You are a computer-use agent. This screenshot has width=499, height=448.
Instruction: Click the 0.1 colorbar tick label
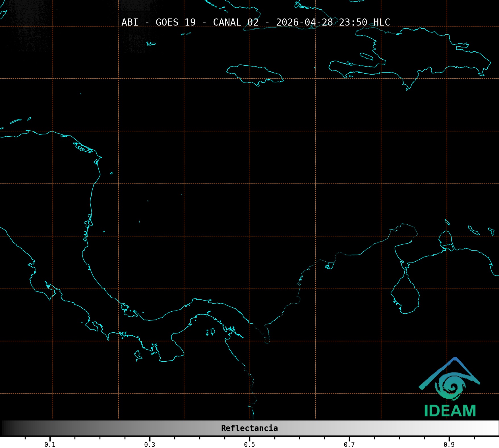click(50, 445)
